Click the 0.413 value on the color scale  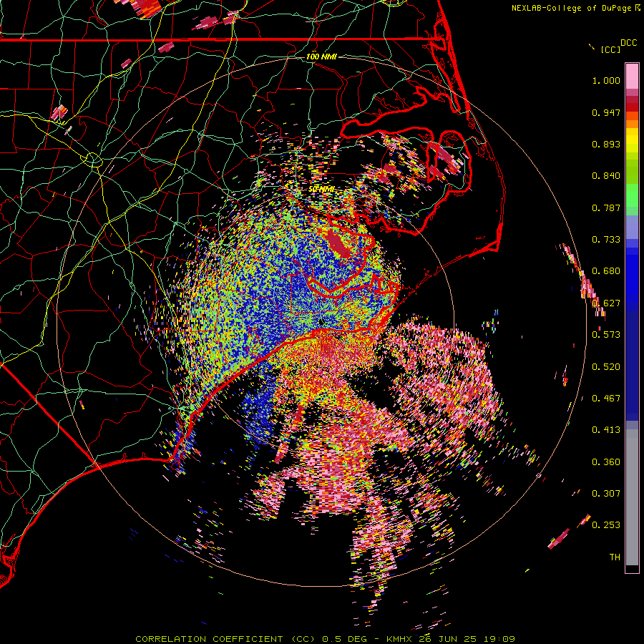click(x=606, y=430)
